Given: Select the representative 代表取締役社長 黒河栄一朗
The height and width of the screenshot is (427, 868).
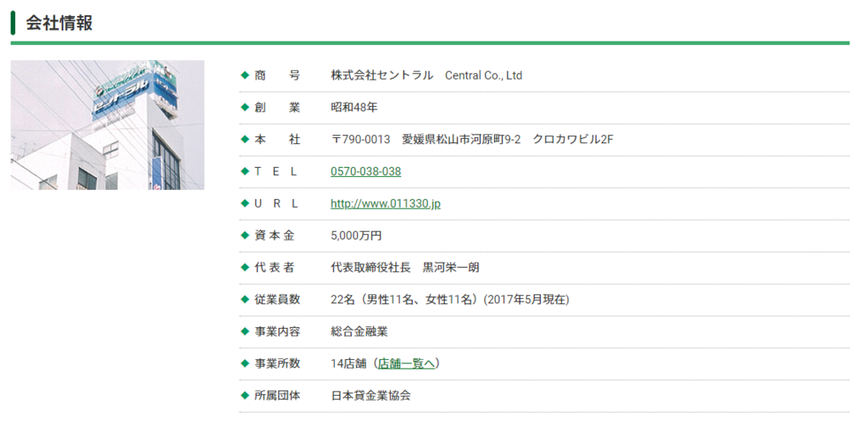Looking at the screenshot, I should tap(404, 268).
